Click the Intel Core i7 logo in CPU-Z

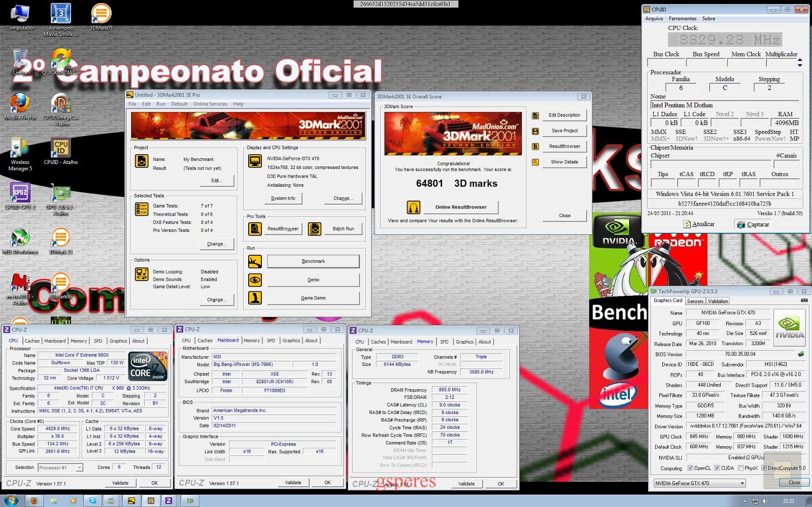148,366
